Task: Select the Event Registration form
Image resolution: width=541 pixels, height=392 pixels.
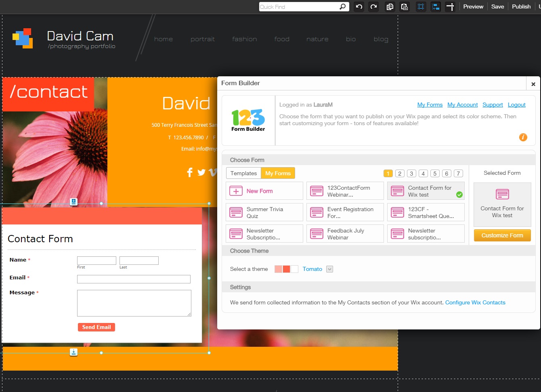Action: (x=345, y=212)
